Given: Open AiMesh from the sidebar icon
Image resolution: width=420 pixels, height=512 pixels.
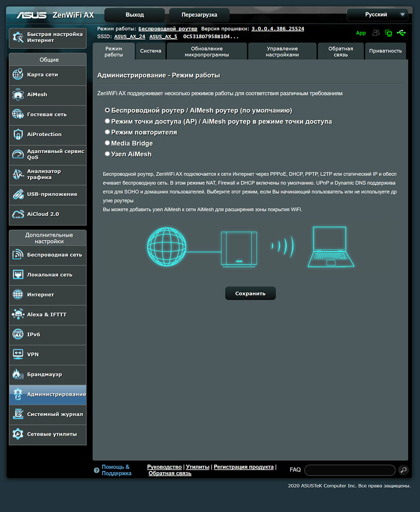Looking at the screenshot, I should [18, 95].
